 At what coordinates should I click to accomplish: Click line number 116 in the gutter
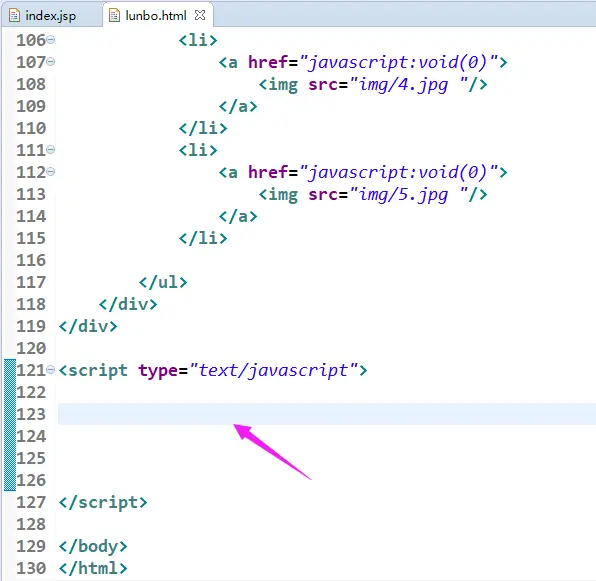click(31, 260)
